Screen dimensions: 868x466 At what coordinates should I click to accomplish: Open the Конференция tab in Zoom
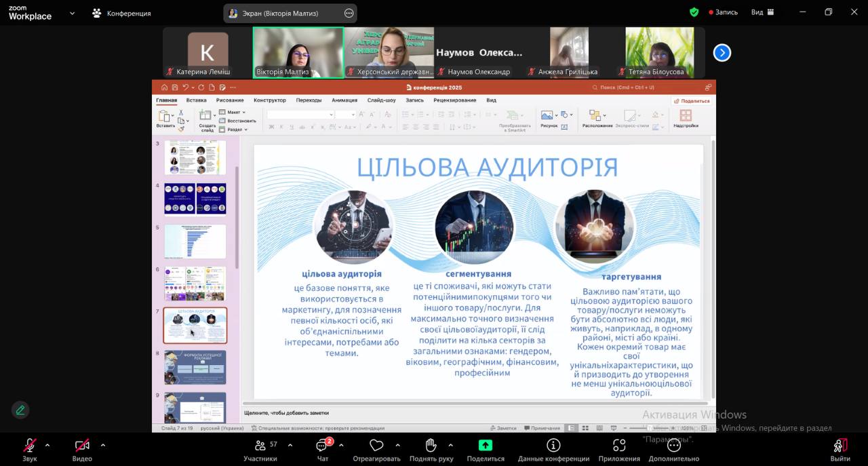coord(122,13)
